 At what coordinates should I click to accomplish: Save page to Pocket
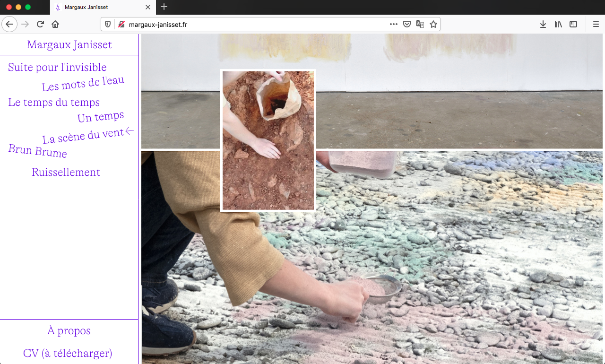[406, 24]
